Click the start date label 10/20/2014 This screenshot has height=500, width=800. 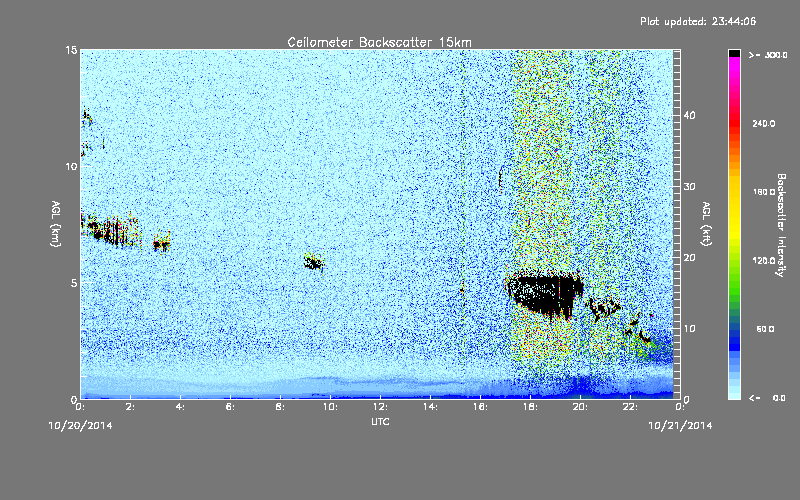pyautogui.click(x=80, y=426)
